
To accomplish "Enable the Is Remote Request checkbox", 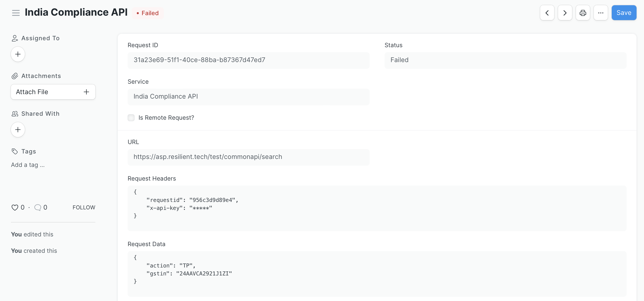I will pyautogui.click(x=131, y=117).
